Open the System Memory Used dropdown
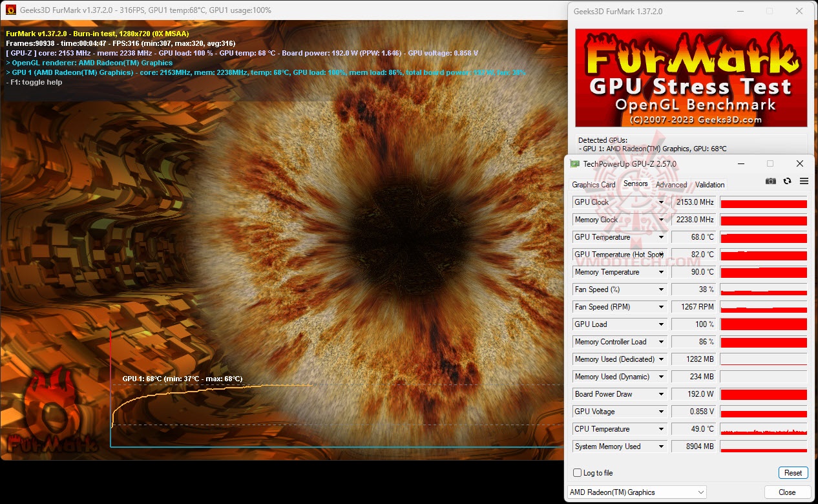 661,446
